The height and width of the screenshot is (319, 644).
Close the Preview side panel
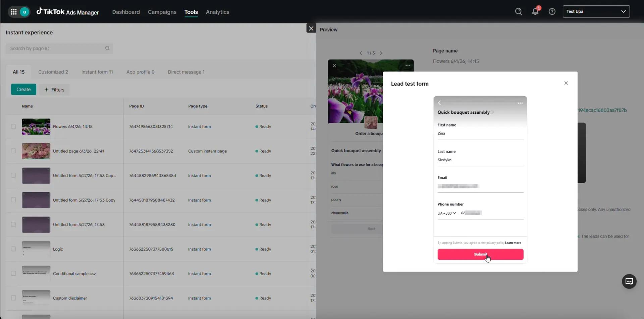(x=311, y=29)
